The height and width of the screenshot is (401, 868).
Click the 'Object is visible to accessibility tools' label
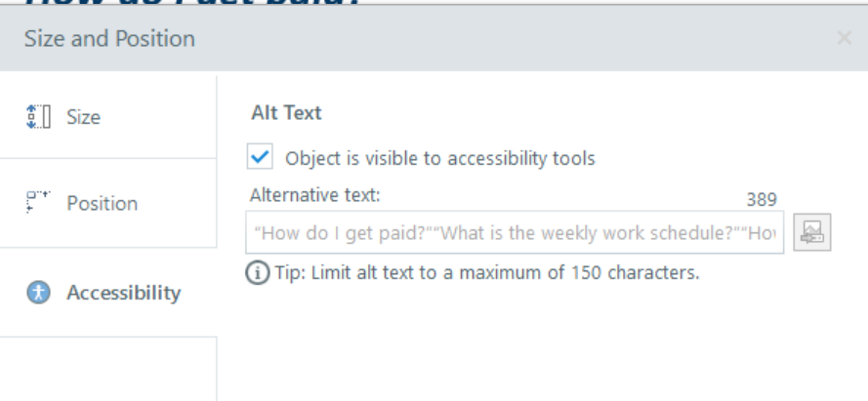point(439,157)
